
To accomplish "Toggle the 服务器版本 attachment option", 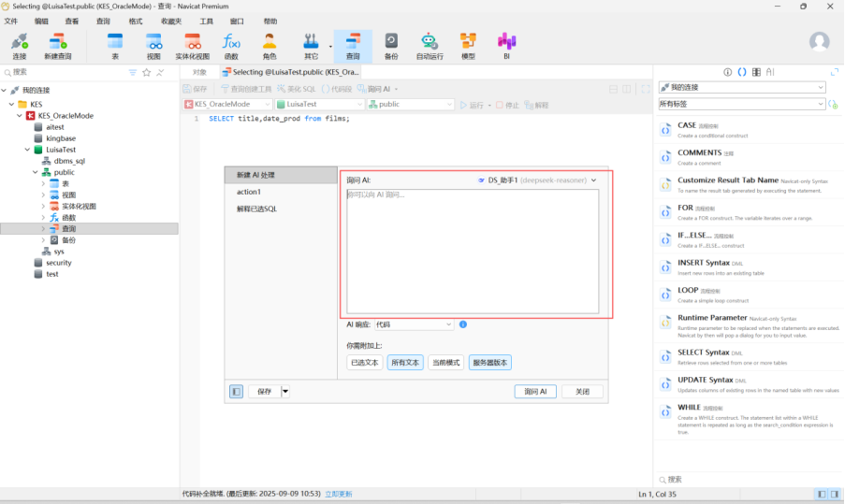I will [x=489, y=363].
